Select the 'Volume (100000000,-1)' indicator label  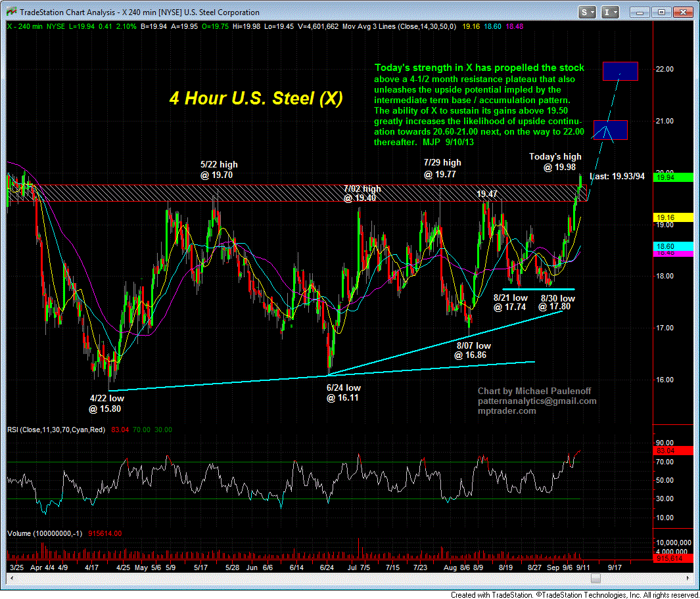[x=45, y=533]
